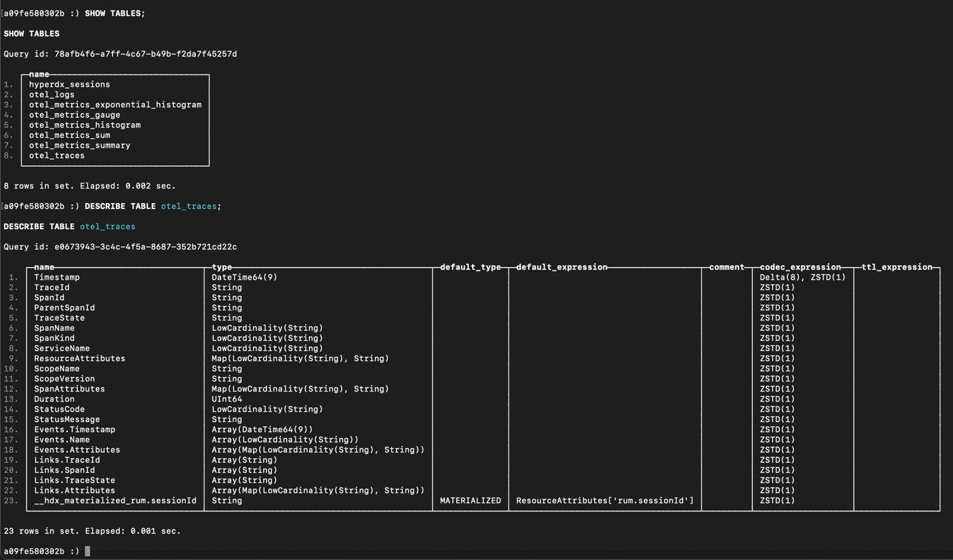Select the TraceId row name
Screen dimensions: 953x560
52,288
